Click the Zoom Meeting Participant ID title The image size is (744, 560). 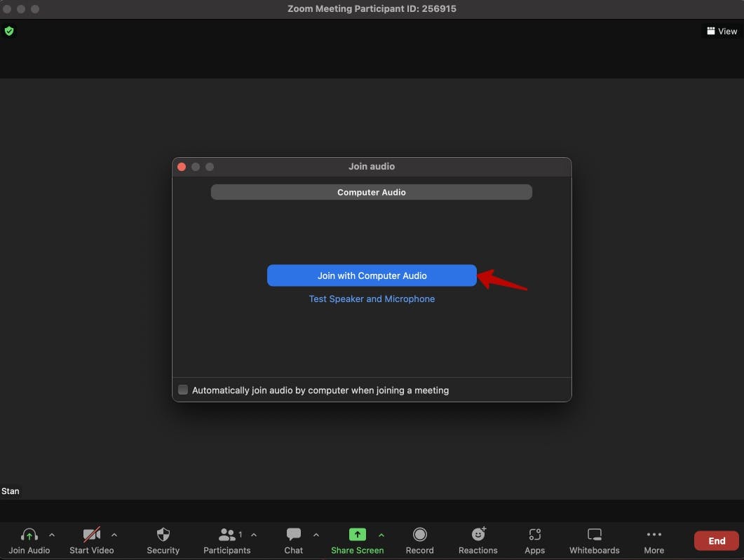coord(372,8)
